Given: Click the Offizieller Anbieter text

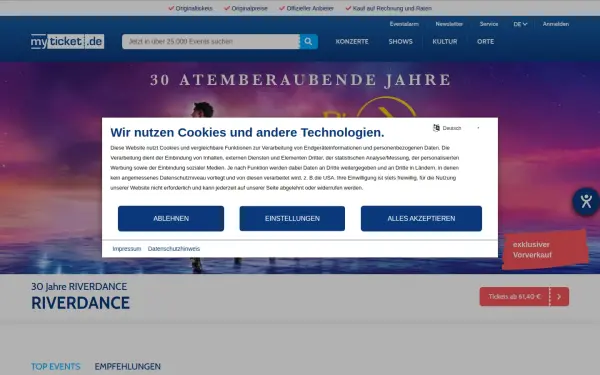Looking at the screenshot, I should tap(310, 8).
